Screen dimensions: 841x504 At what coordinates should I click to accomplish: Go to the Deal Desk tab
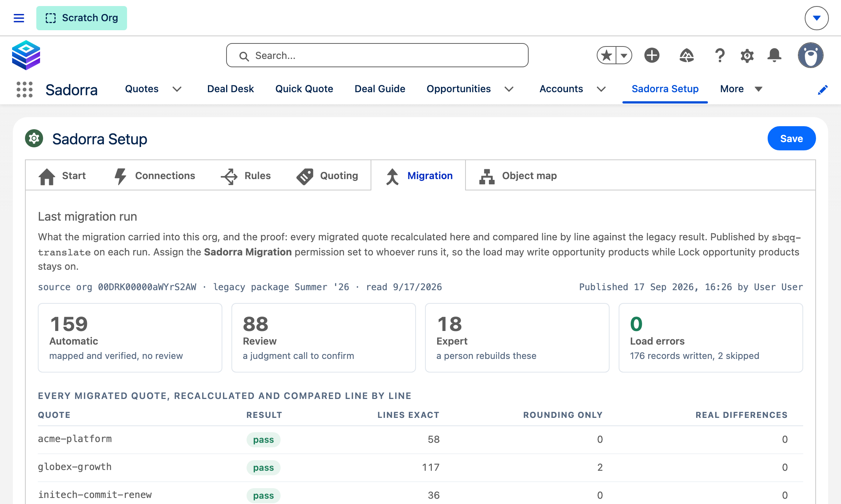click(x=230, y=89)
